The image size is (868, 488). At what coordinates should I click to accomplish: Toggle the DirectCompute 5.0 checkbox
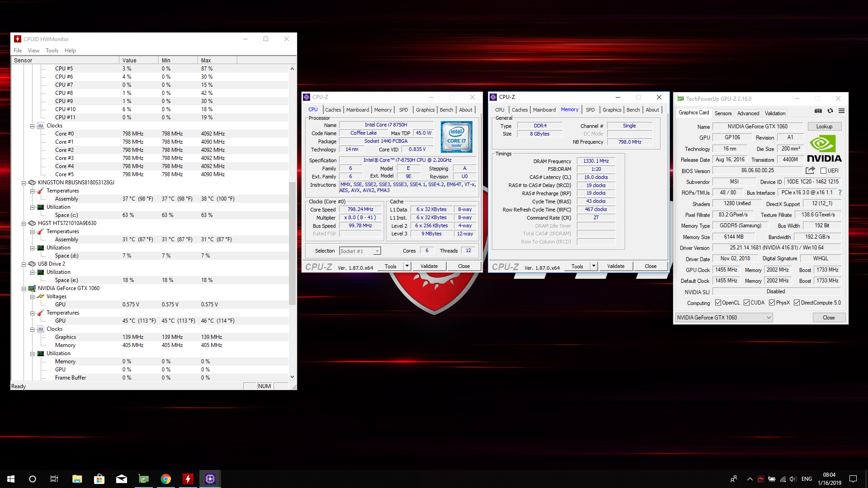(797, 303)
